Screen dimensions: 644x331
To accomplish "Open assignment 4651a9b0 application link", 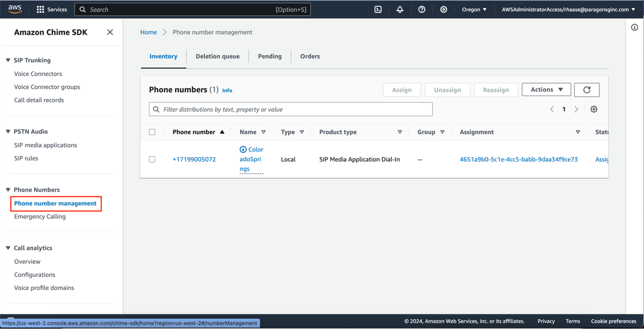I will click(519, 159).
